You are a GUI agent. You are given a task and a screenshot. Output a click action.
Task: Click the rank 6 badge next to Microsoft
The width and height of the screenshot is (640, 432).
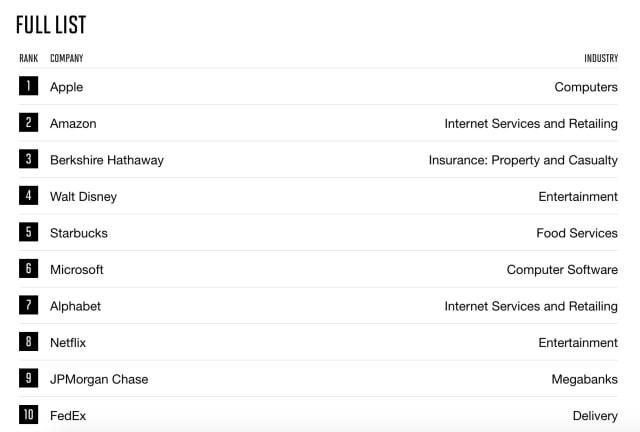tap(28, 269)
